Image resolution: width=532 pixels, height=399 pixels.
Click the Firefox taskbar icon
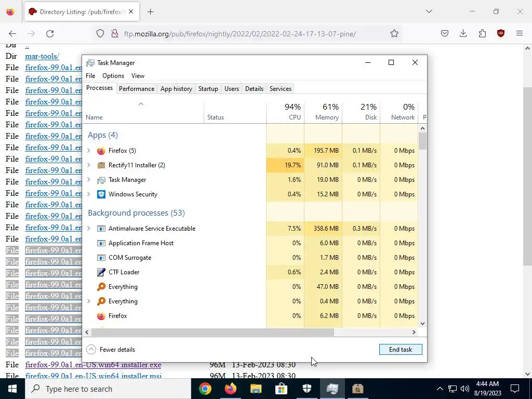[230, 389]
